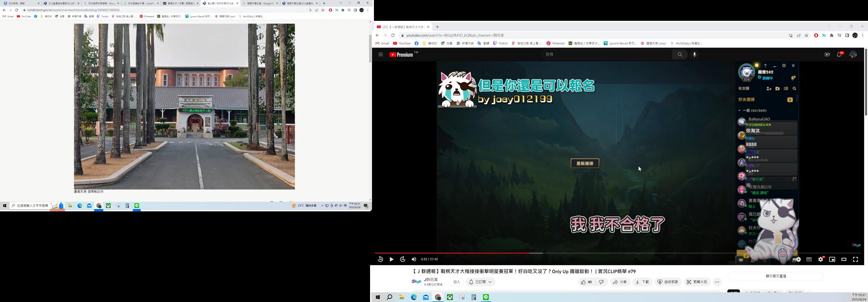This screenshot has height=302, width=868.
Task: Switch YouTube player to miniplayer
Action: point(832,259)
